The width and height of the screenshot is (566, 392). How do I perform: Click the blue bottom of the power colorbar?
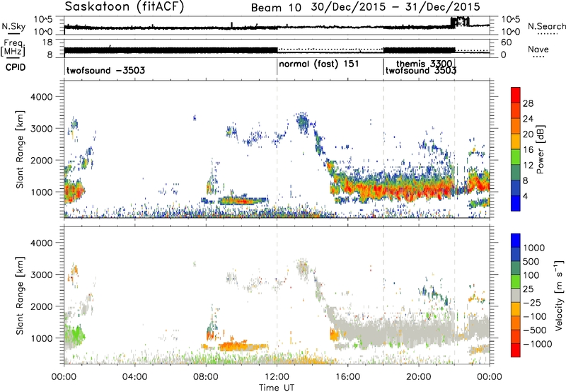point(516,203)
